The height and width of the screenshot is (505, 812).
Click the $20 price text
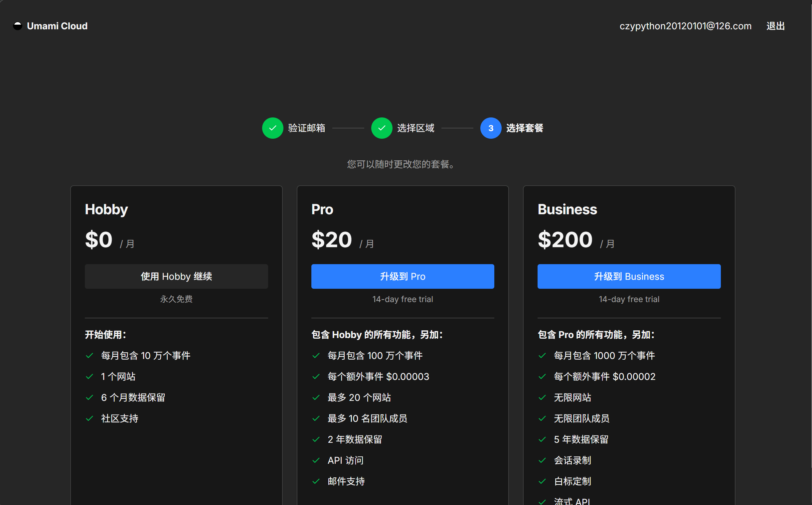[332, 240]
